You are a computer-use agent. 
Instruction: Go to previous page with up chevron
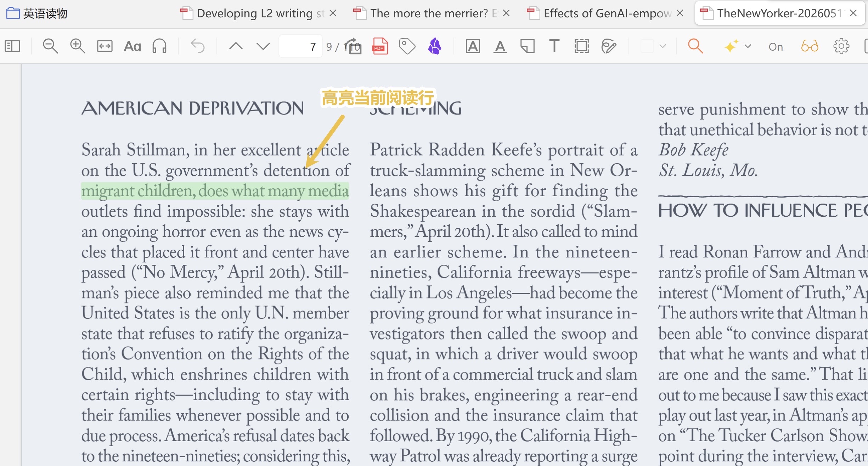pyautogui.click(x=236, y=46)
